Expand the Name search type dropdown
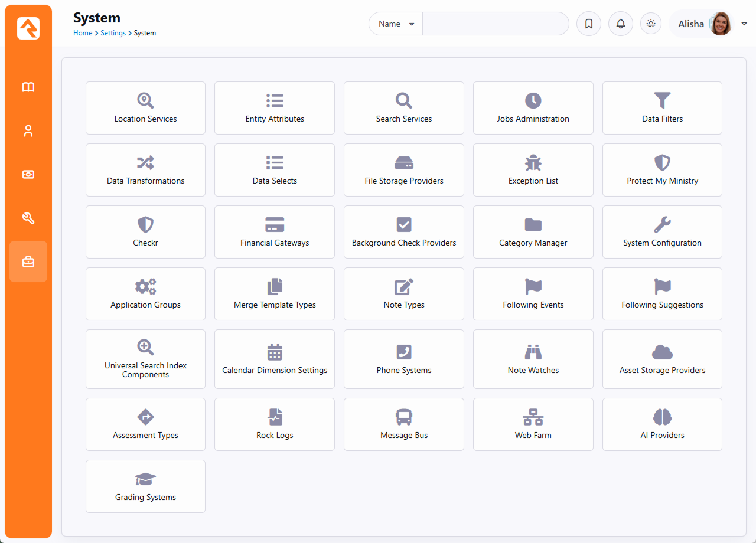The height and width of the screenshot is (543, 756). point(396,24)
